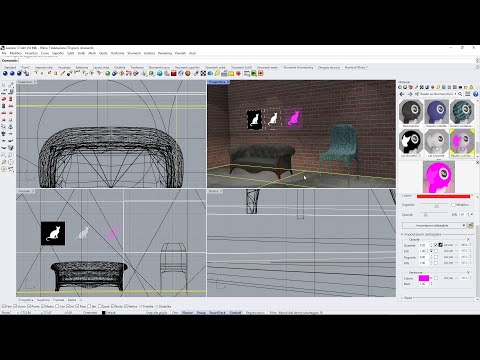Select the black and white cat silhouette material
Image resolution: width=480 pixels, height=360 pixels.
[x=411, y=141]
